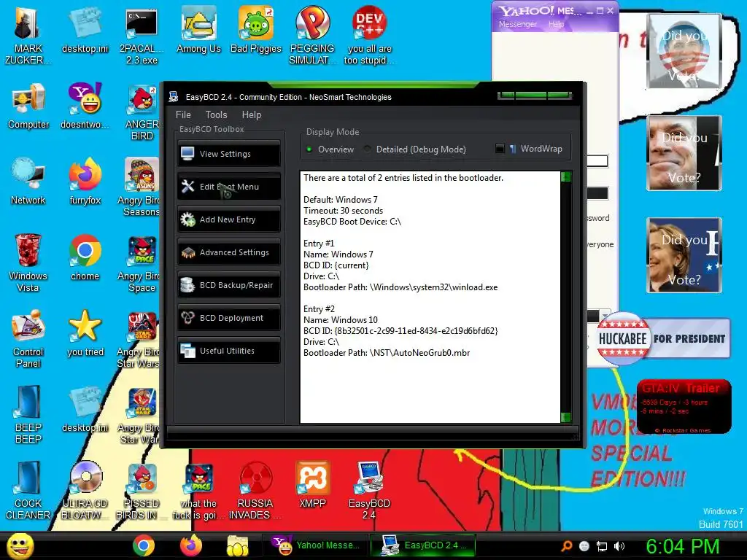Select the COCK CLEANER desktop icon
Viewport: 747px width, 560px height.
pyautogui.click(x=28, y=491)
